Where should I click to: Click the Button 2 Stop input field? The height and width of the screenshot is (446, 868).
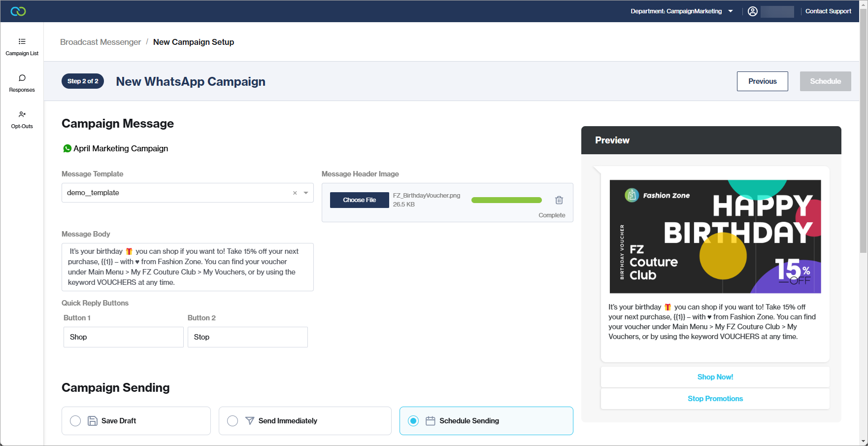tap(248, 337)
